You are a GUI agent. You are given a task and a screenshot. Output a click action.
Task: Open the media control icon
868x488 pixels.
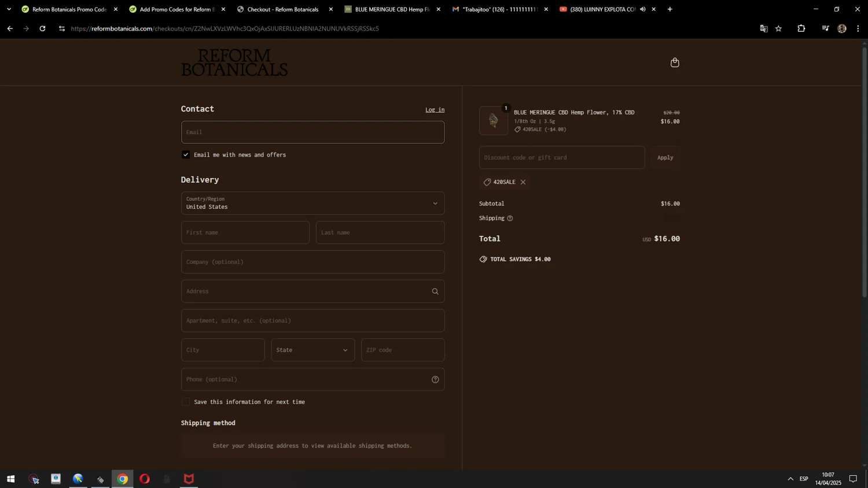coord(825,28)
